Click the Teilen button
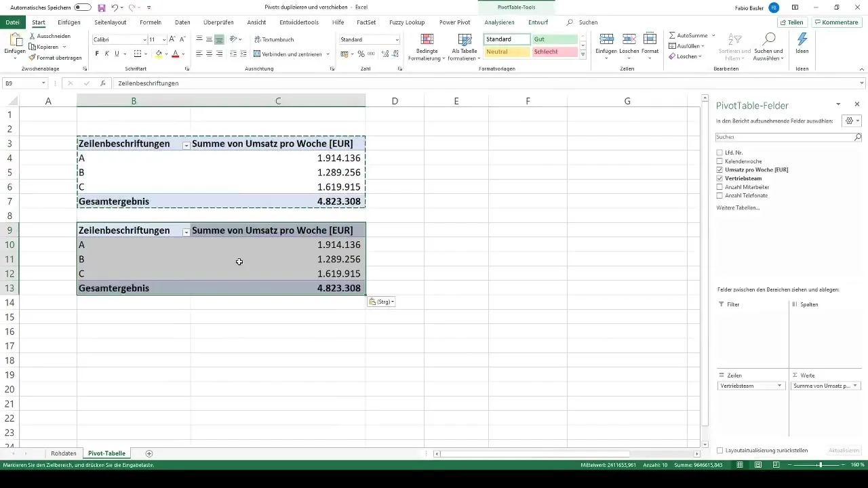Screen dimensions: 868x488 (791, 22)
